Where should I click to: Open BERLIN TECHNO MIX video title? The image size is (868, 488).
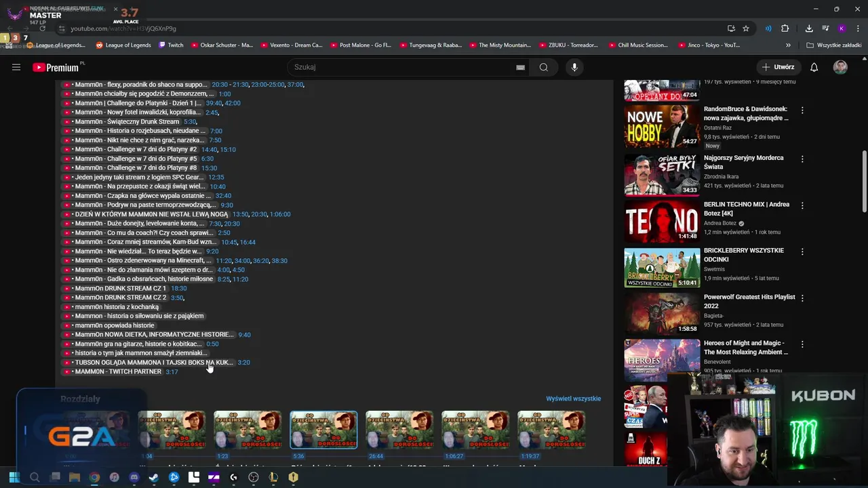(x=747, y=209)
